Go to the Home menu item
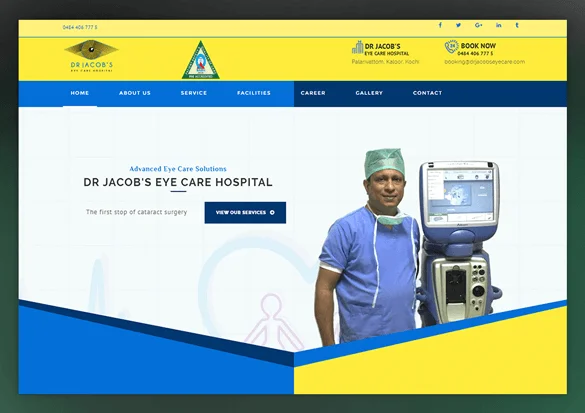The width and height of the screenshot is (585, 413). [80, 93]
